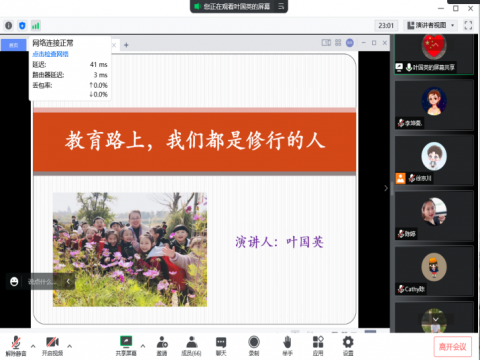
Task: Expand audio options arrow beside microphone
Action: coord(33,346)
